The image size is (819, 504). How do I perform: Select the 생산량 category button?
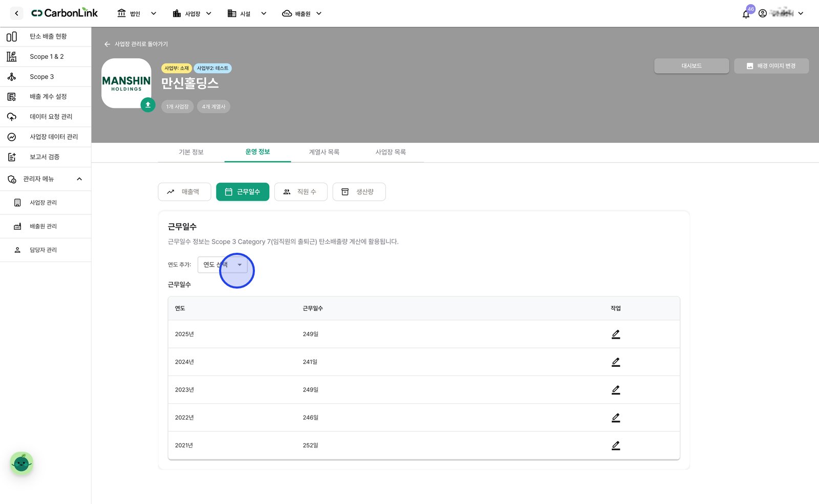pyautogui.click(x=359, y=192)
